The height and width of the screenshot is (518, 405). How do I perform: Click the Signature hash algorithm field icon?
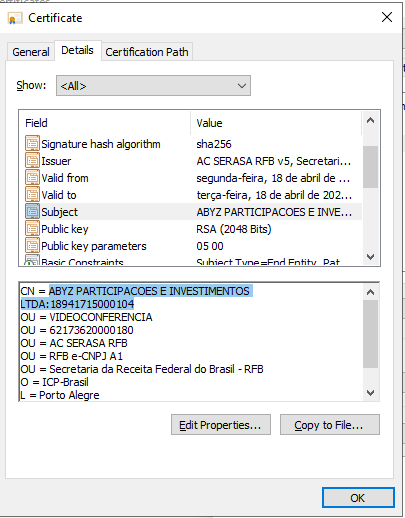point(32,144)
